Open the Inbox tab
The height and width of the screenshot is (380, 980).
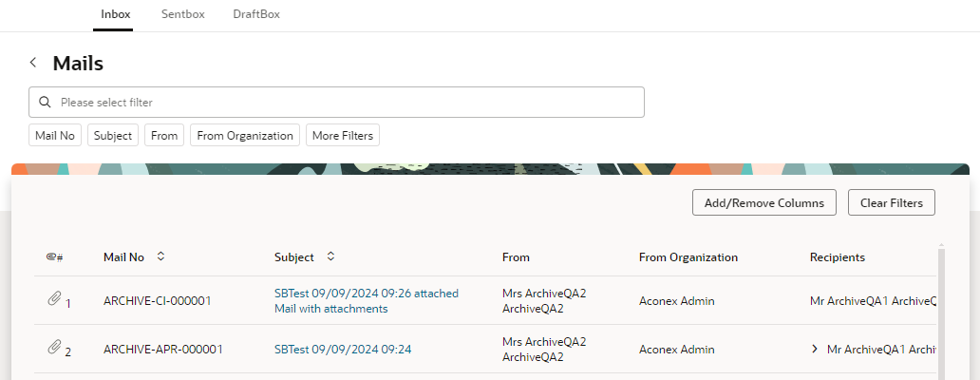(116, 13)
